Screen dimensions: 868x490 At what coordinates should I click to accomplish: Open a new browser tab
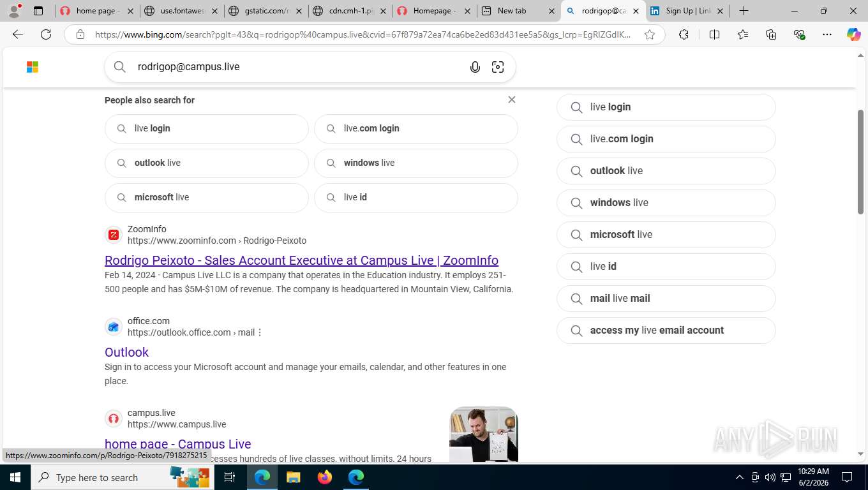tap(744, 11)
